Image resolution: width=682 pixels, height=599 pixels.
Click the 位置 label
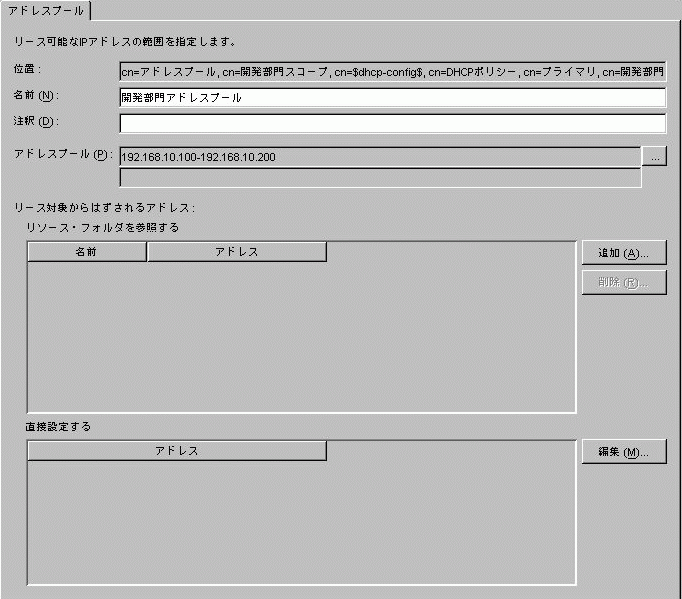(x=27, y=69)
